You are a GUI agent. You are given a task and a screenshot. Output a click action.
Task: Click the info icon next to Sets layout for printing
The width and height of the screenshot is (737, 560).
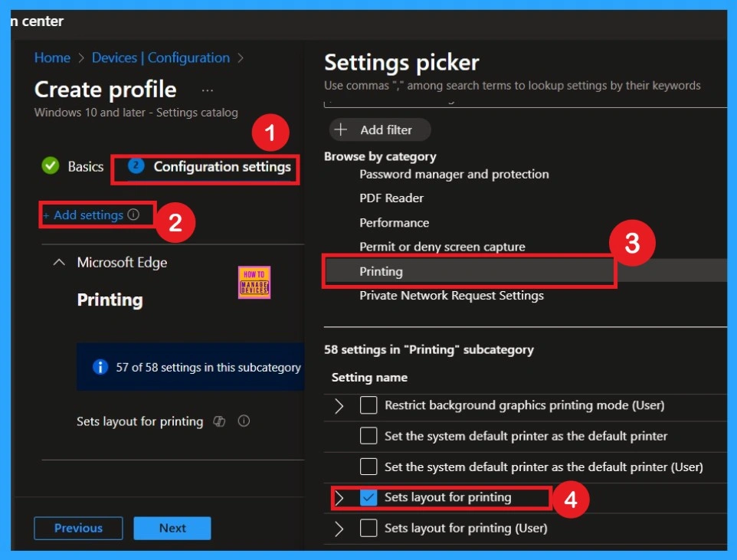click(x=244, y=421)
